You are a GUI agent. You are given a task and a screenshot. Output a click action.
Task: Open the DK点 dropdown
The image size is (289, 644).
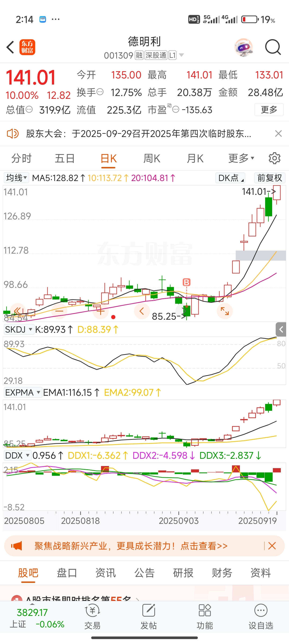(x=230, y=178)
